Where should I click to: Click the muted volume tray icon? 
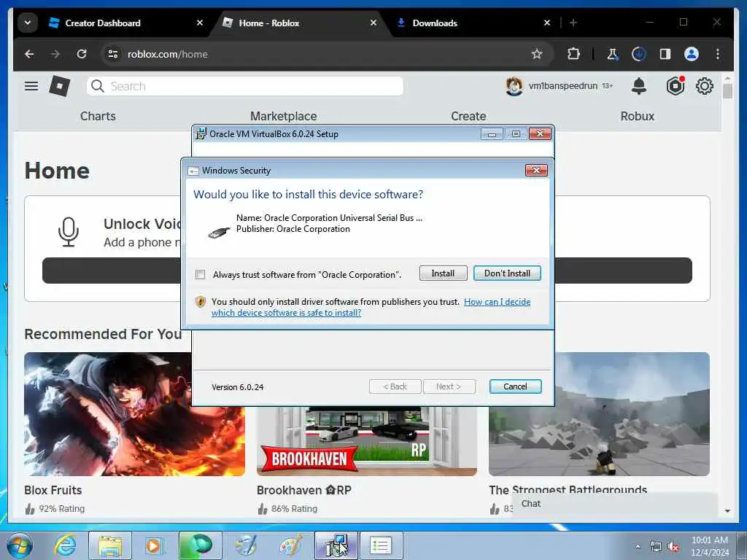(673, 547)
